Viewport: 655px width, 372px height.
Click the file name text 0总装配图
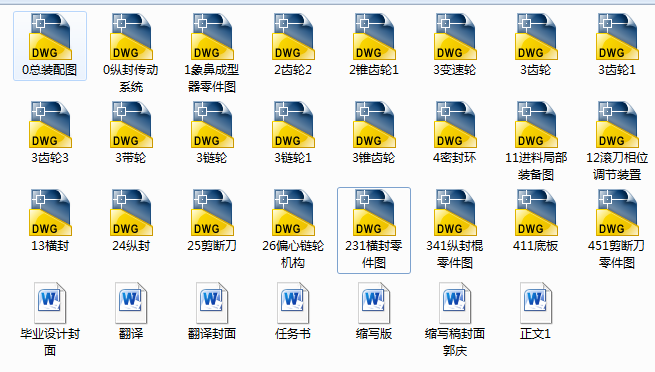pos(50,70)
